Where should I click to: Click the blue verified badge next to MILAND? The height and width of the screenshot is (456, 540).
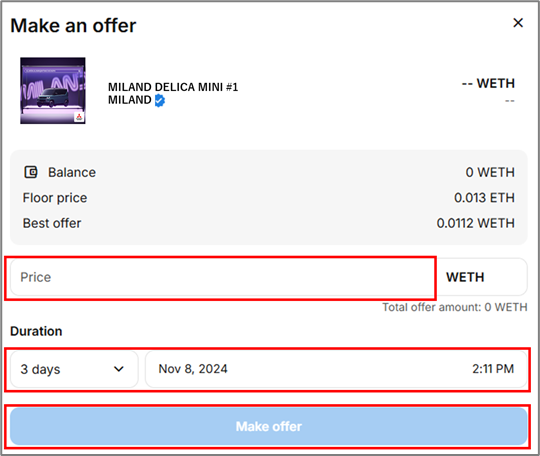159,100
